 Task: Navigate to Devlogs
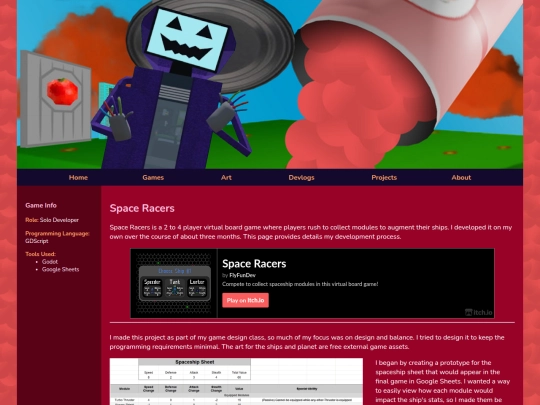(x=301, y=177)
